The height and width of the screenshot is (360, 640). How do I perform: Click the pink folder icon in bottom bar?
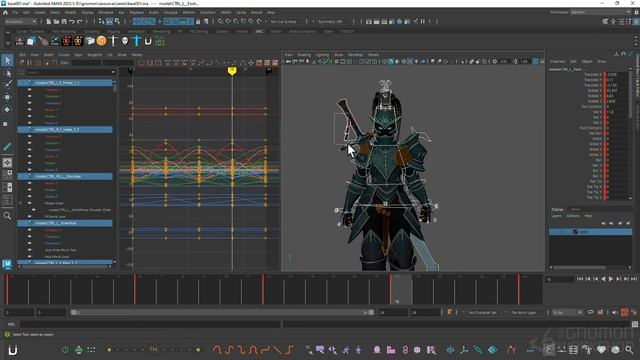point(391,350)
